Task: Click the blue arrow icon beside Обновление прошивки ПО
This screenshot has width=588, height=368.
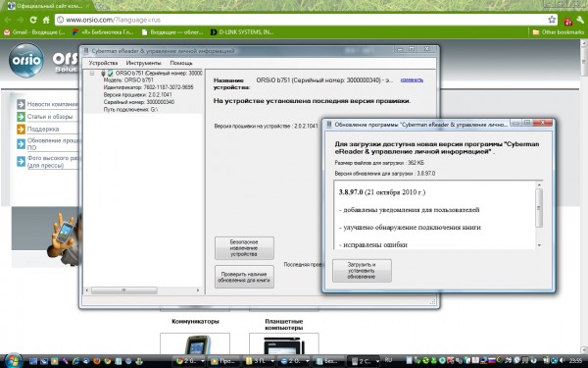Action: click(21, 144)
